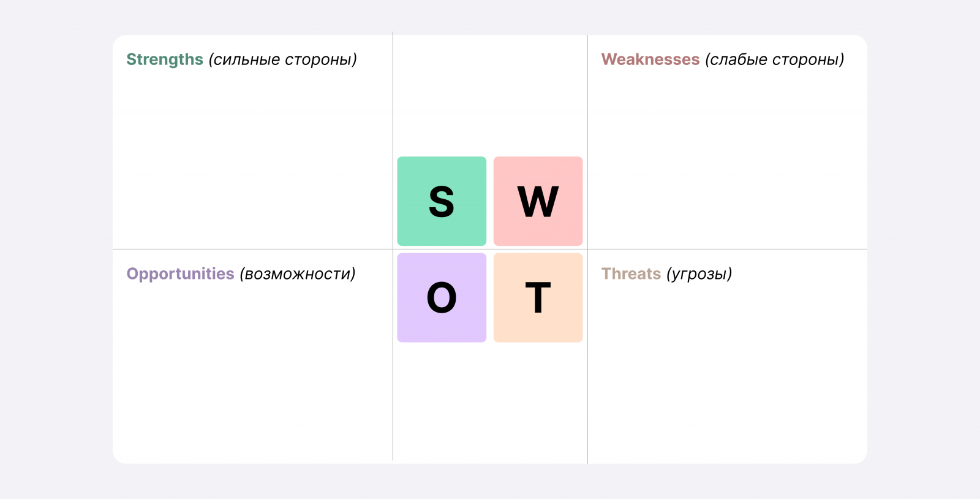Click empty area under Weaknesses heading
This screenshot has width=980, height=499.
[726, 159]
